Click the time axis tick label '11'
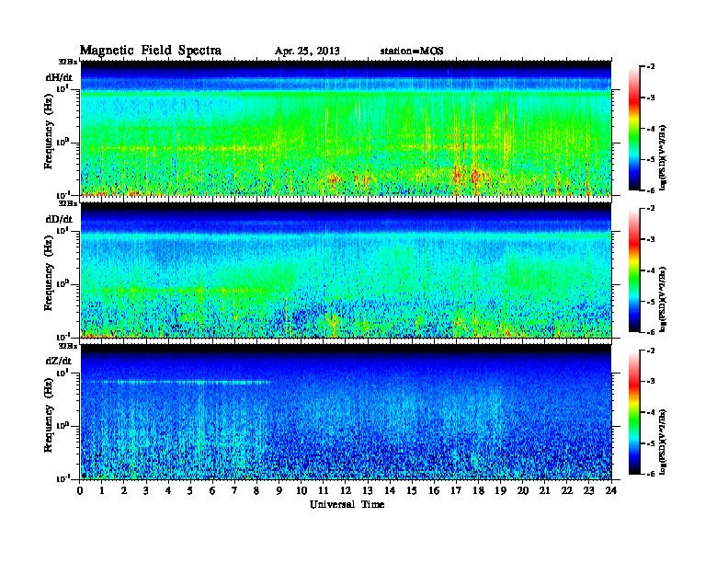The height and width of the screenshot is (563, 728). [x=324, y=491]
